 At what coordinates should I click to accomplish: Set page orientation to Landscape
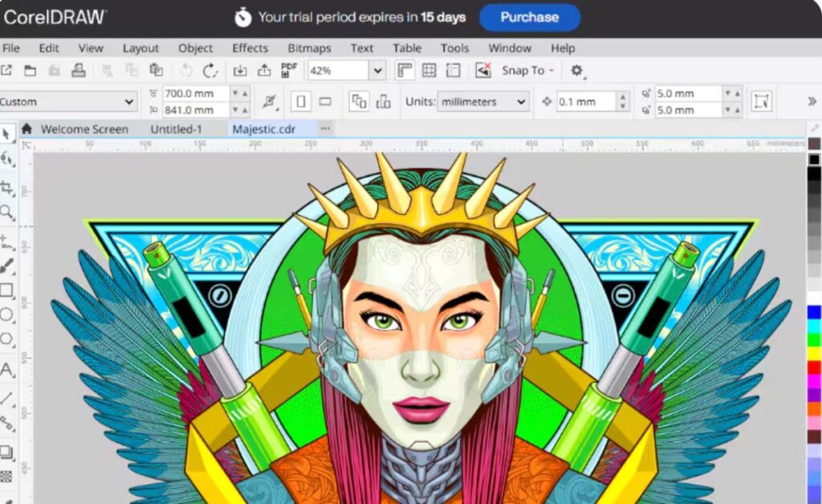pyautogui.click(x=325, y=102)
